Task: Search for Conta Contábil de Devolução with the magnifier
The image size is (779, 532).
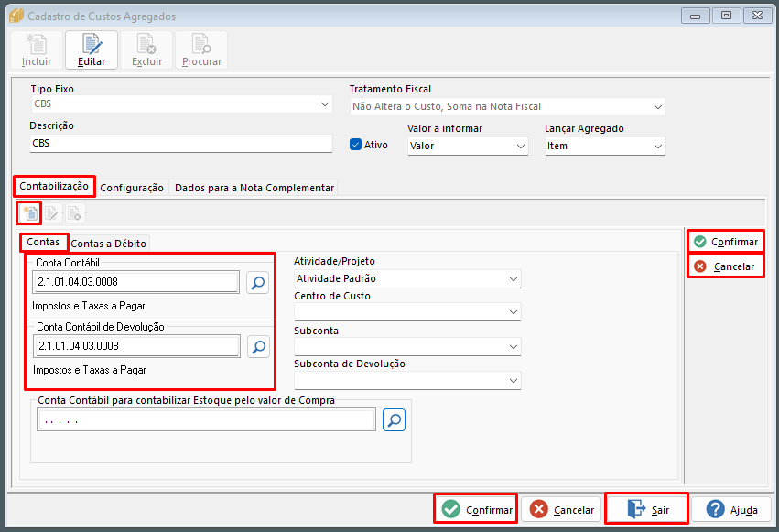Action: [x=258, y=347]
